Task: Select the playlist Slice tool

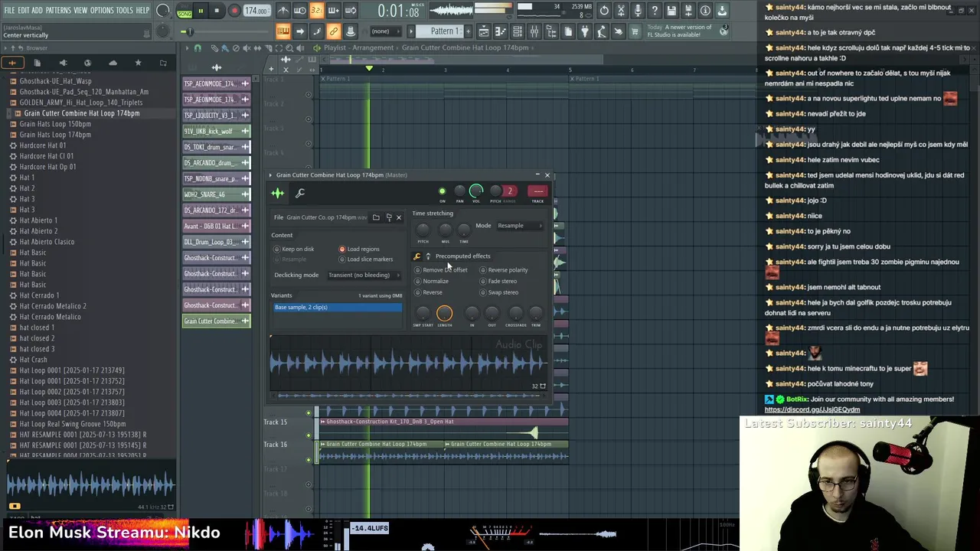Action: 268,47
